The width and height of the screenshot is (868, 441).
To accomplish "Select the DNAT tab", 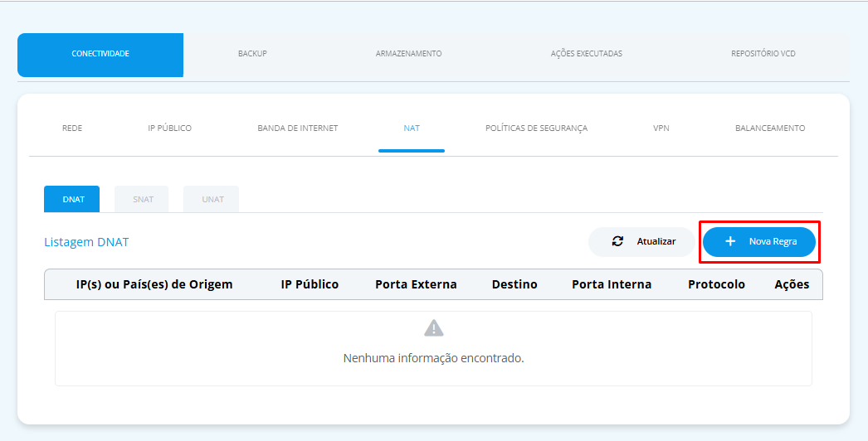I will pyautogui.click(x=72, y=199).
